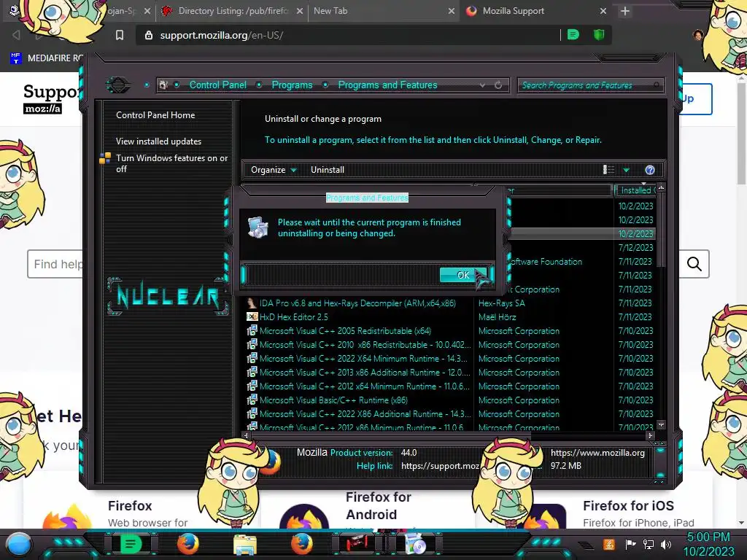Click the network tray icon

point(649,544)
